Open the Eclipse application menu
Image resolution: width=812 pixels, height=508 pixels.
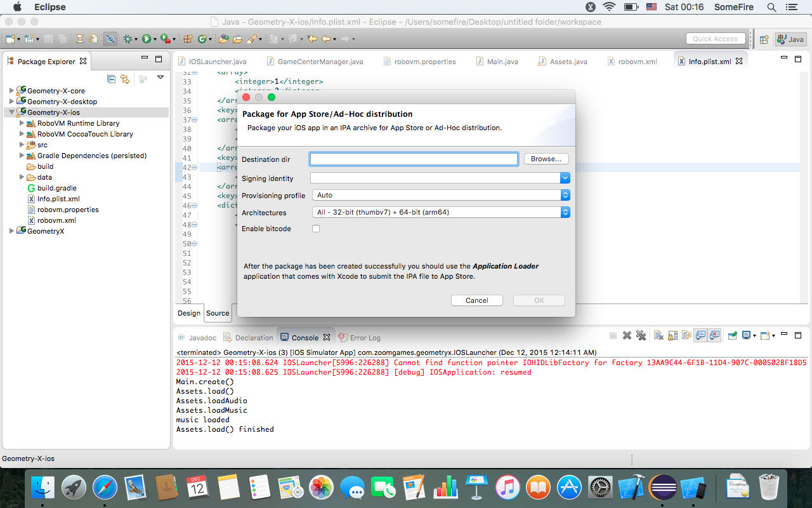(49, 7)
